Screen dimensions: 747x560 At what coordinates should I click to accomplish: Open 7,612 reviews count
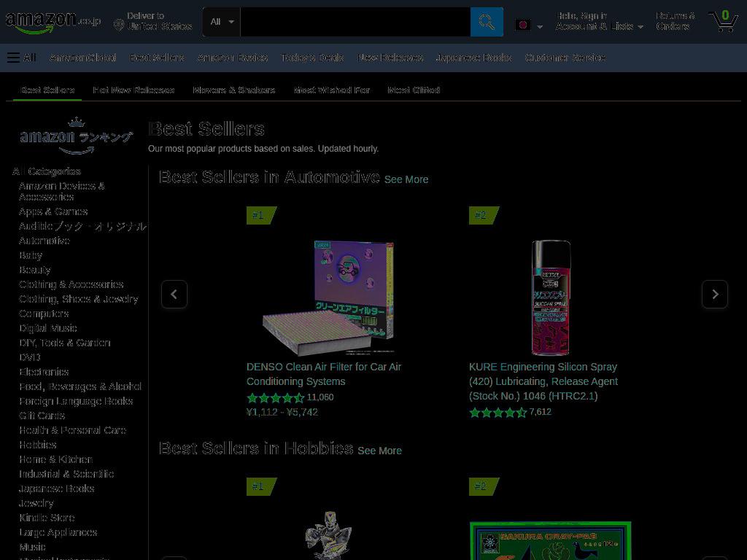click(x=541, y=412)
